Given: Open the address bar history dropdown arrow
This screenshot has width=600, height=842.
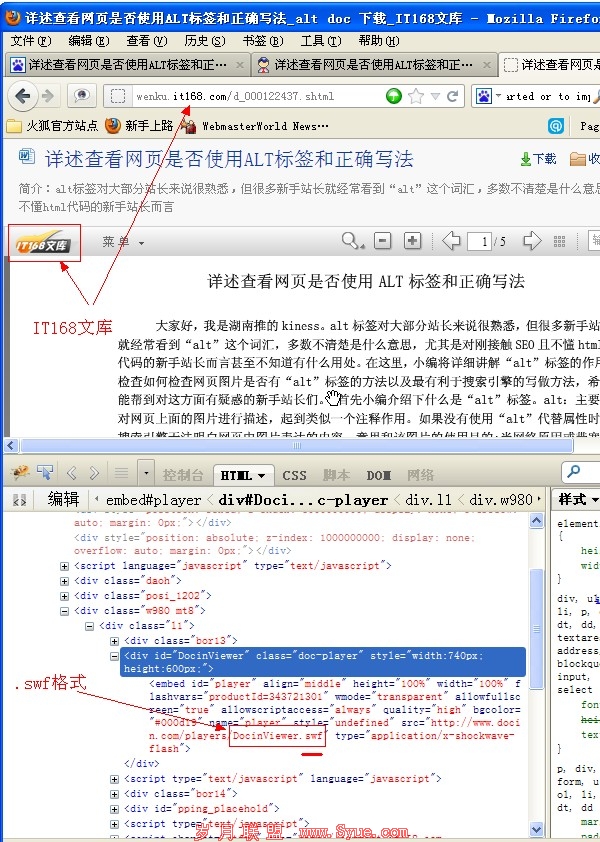Looking at the screenshot, I should [435, 97].
